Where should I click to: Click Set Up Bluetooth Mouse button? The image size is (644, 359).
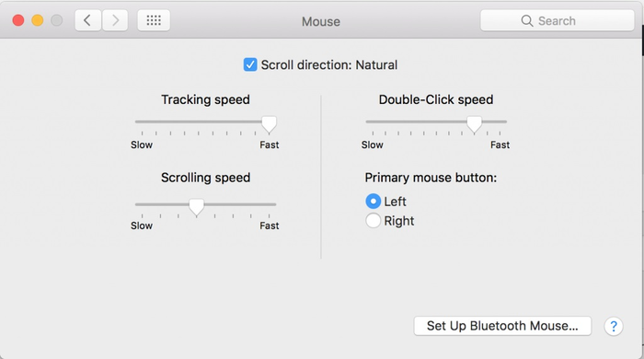[502, 326]
